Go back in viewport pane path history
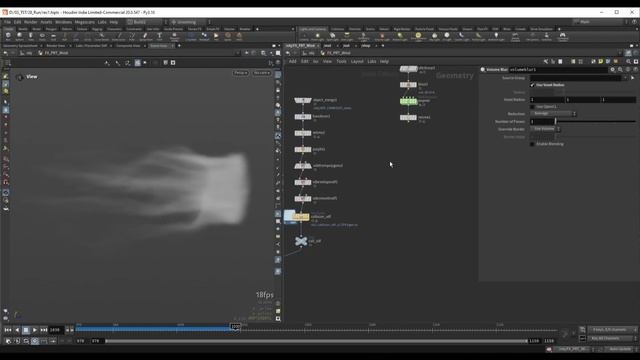The width and height of the screenshot is (640, 360). tap(5, 53)
